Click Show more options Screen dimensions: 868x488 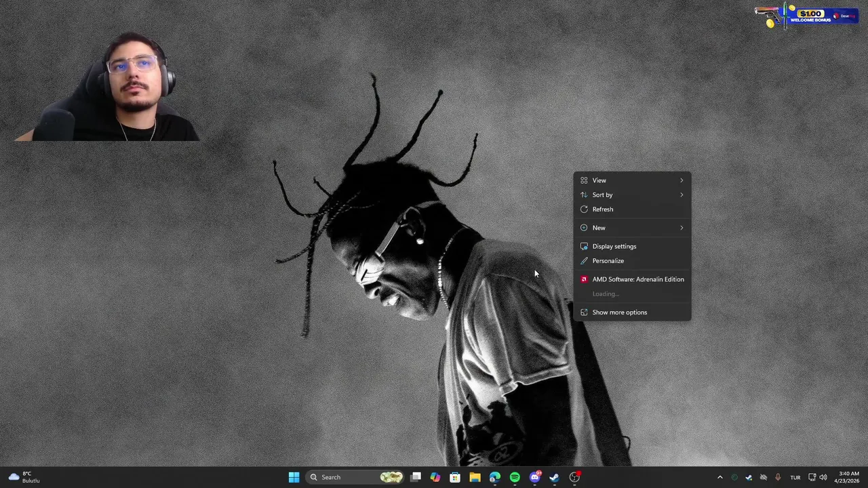click(x=632, y=312)
